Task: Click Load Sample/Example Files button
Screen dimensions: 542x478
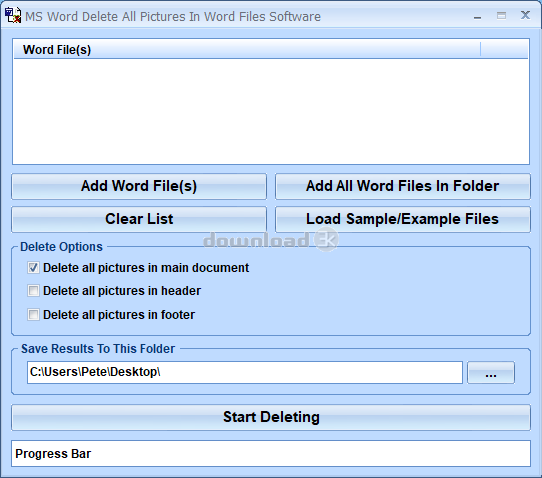Action: click(403, 219)
